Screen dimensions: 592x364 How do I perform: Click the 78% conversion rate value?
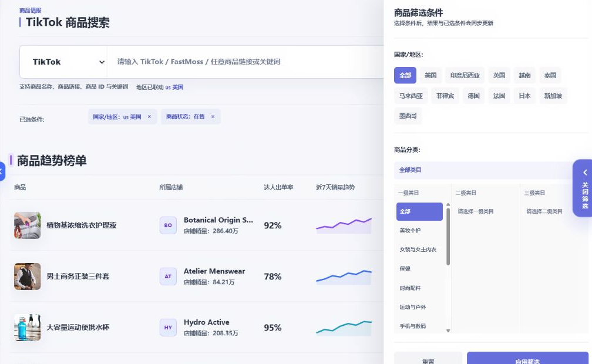point(273,277)
